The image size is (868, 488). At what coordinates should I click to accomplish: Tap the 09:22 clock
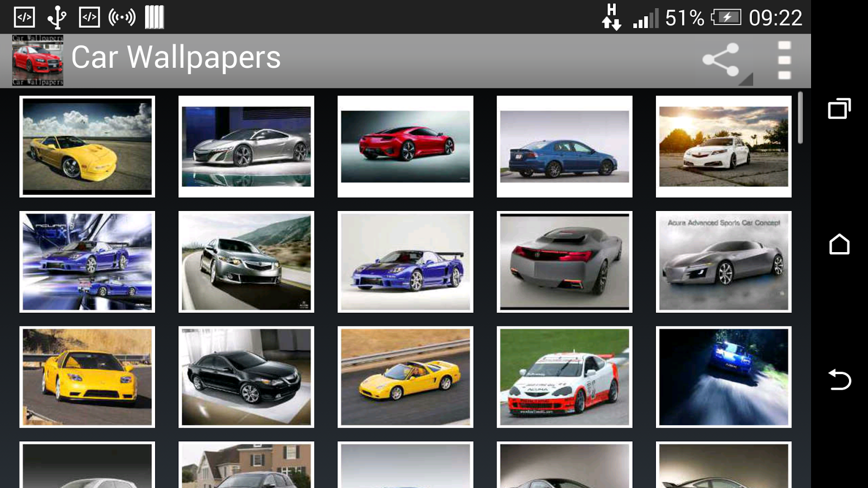click(x=775, y=18)
